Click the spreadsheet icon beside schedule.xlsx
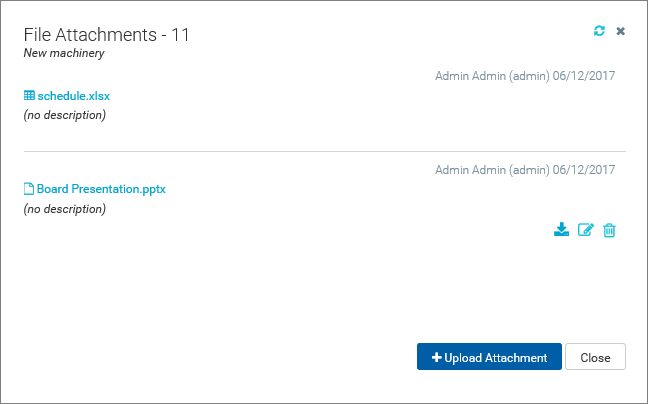Screen dimensions: 648x404 (x=29, y=96)
